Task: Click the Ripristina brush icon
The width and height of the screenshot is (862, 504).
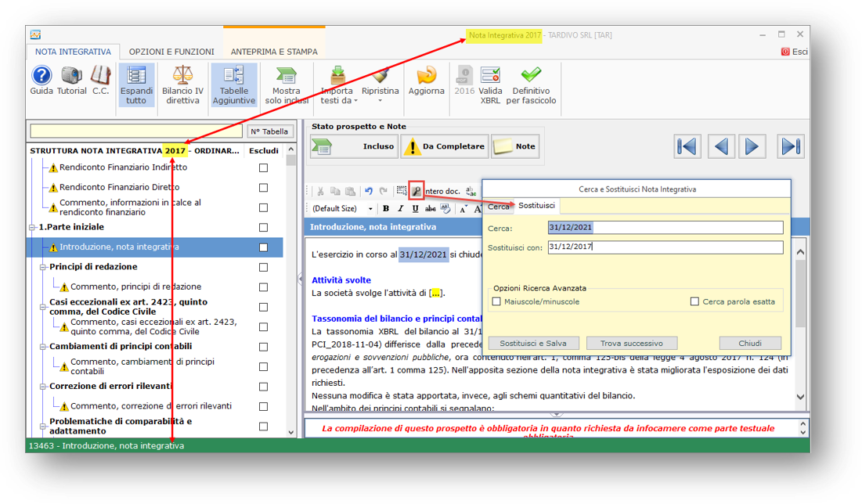Action: pyautogui.click(x=381, y=75)
